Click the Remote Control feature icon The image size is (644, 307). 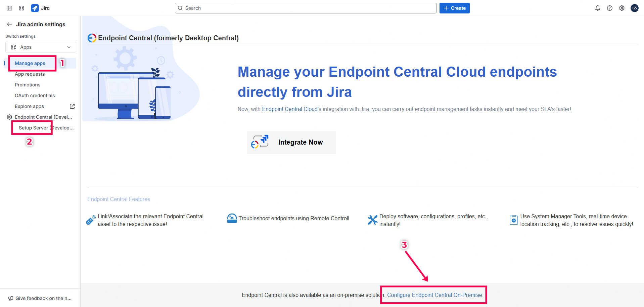pyautogui.click(x=232, y=219)
